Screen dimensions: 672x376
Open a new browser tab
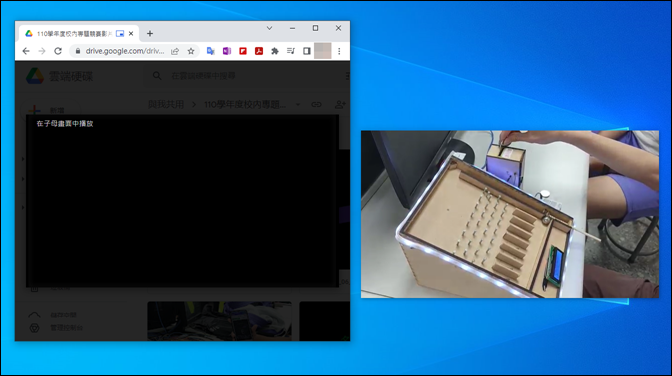(x=150, y=33)
